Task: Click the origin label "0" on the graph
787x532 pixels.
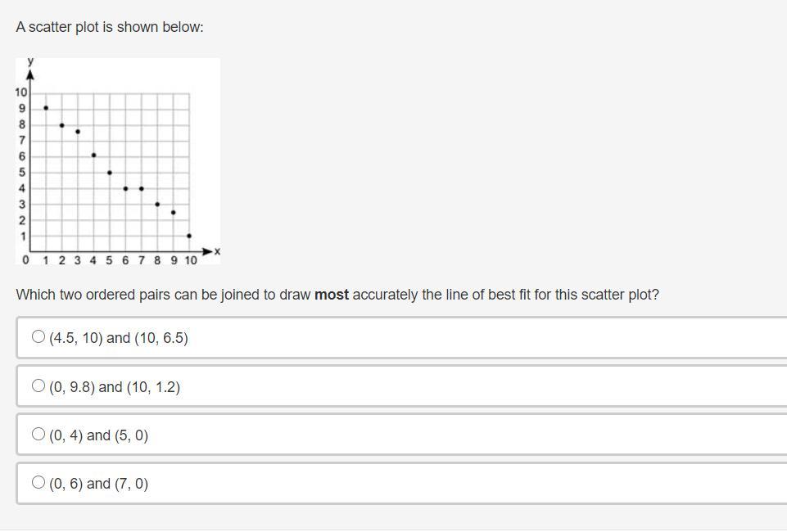Action: pyautogui.click(x=25, y=260)
